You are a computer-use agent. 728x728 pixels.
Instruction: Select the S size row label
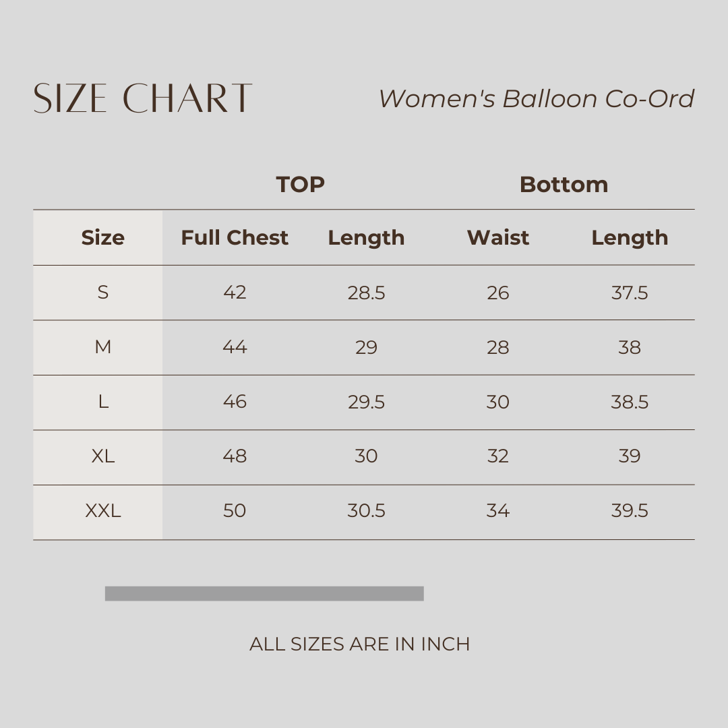click(x=102, y=293)
